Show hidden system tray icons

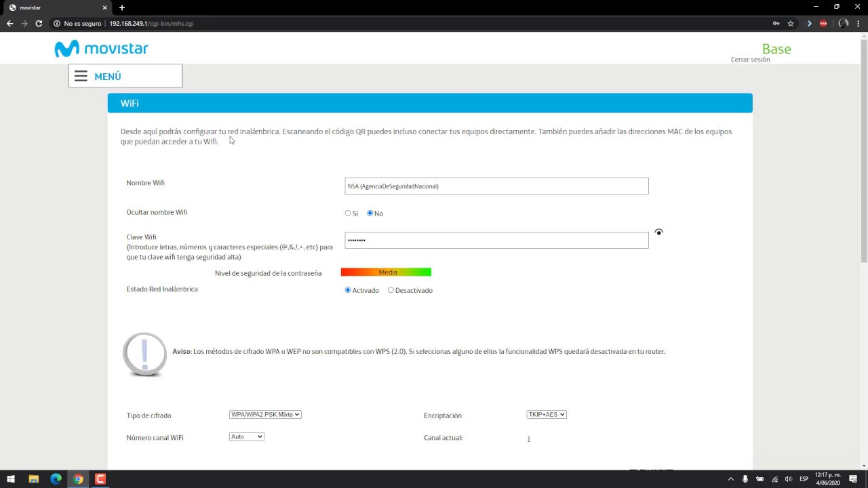pos(730,479)
